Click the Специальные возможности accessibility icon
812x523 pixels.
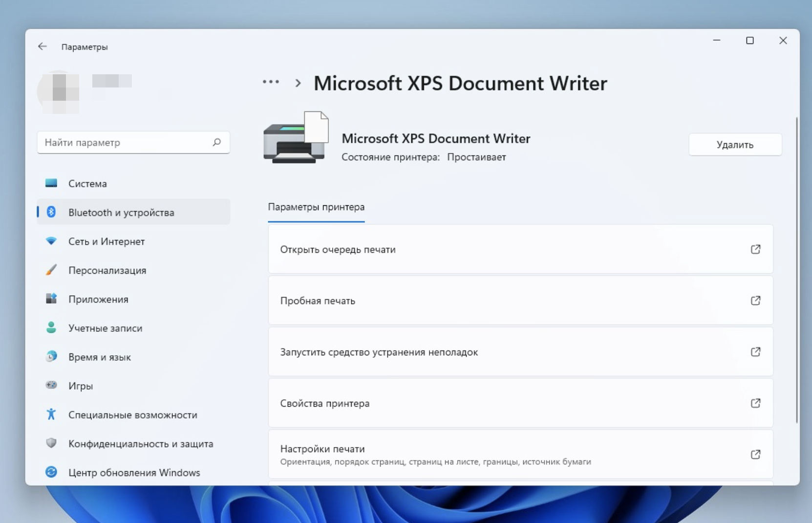click(51, 414)
